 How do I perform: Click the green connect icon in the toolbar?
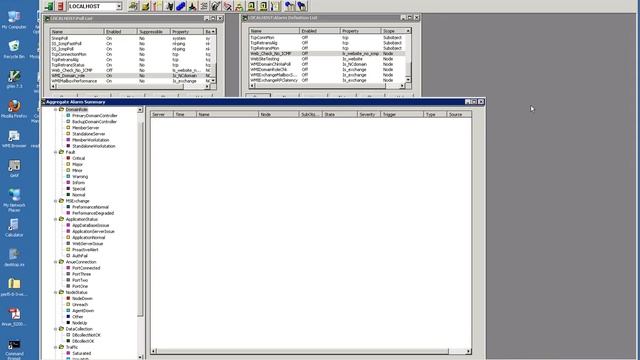pos(49,6)
